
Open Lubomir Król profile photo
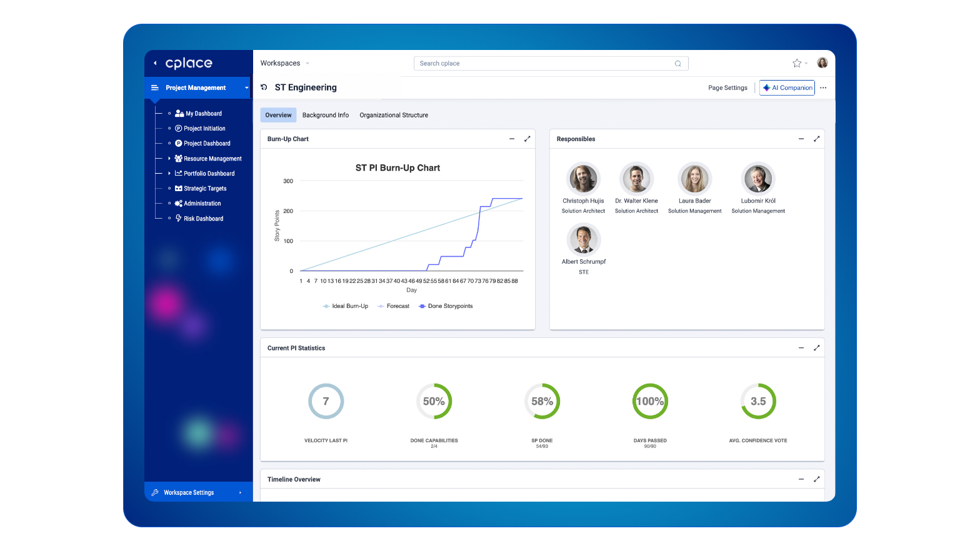tap(758, 179)
